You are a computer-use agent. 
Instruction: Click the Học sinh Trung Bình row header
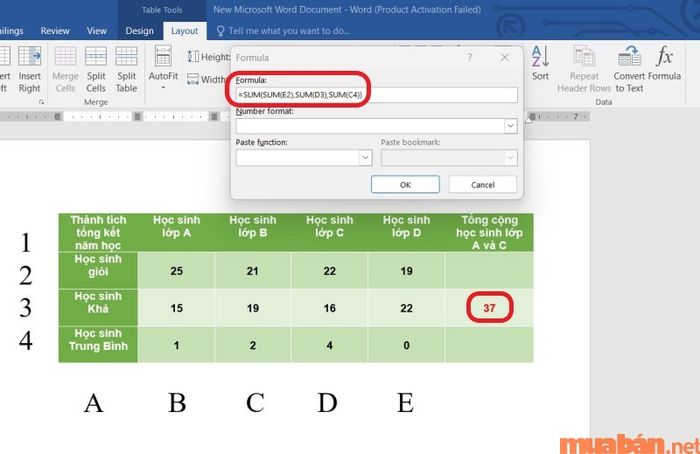point(98,344)
